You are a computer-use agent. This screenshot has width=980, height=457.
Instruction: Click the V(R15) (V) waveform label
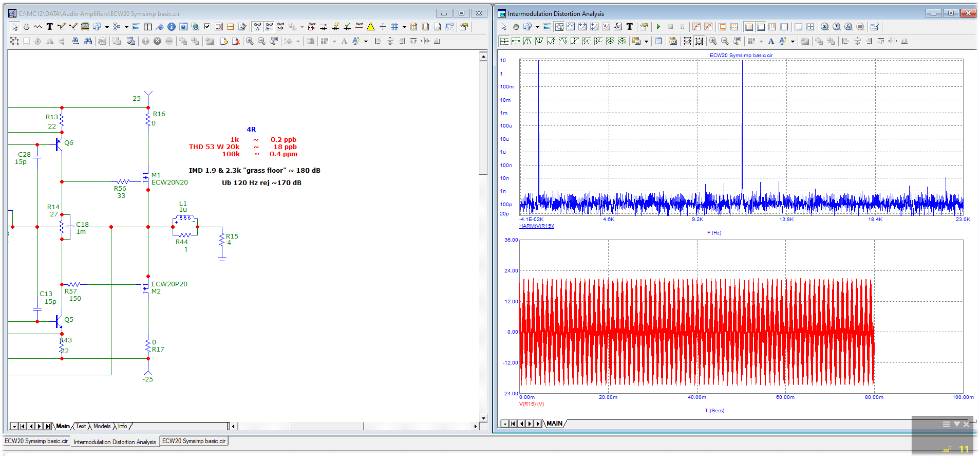(531, 404)
